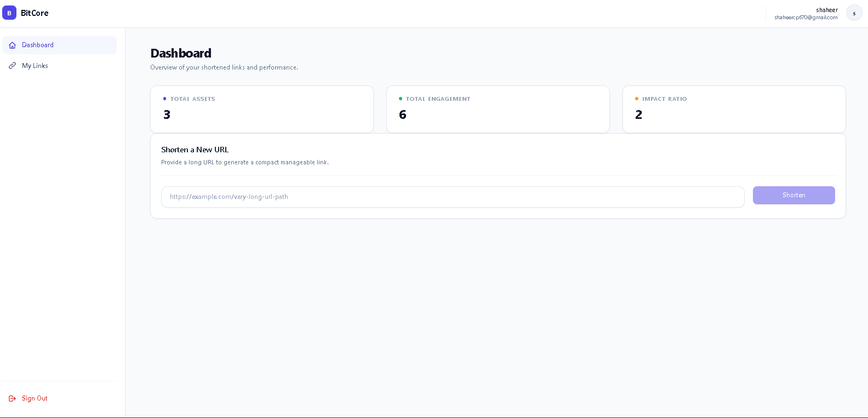
Task: Click the Sign Out text link
Action: [x=35, y=398]
